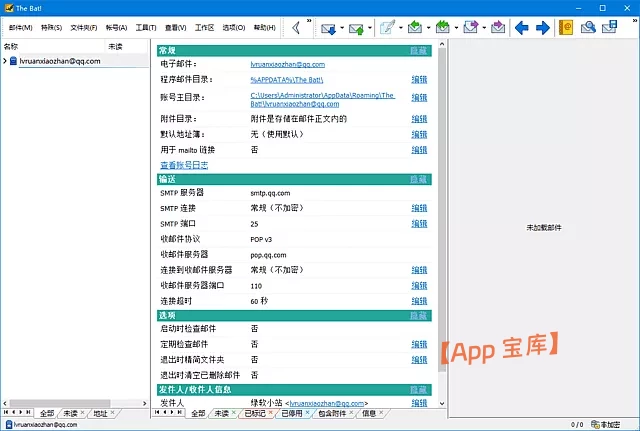Viewport: 640px width, 431px height.
Task: Click the search messages magnifier icon
Action: [589, 28]
